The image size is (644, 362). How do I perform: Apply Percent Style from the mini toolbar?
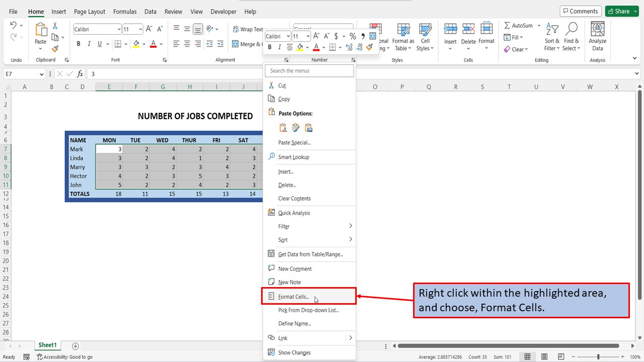pyautogui.click(x=353, y=36)
